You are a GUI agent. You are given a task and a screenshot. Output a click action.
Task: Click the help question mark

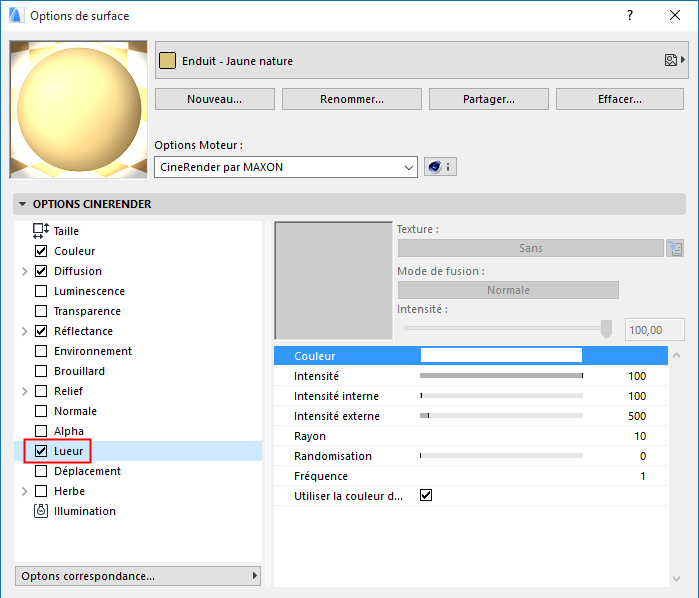pos(629,16)
